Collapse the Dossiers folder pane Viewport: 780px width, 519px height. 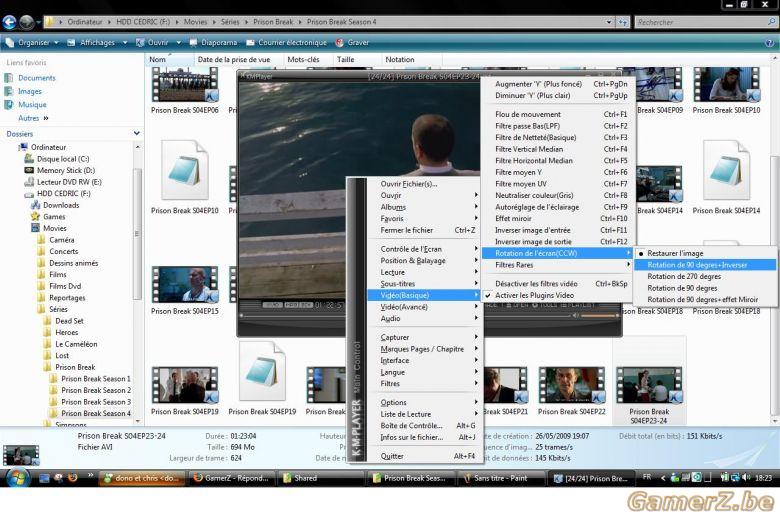(x=136, y=133)
